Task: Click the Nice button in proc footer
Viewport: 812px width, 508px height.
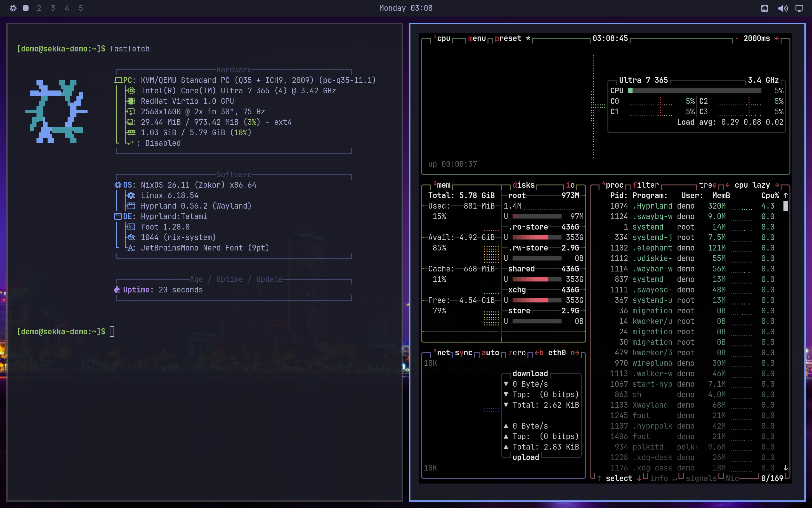Action: [732, 478]
